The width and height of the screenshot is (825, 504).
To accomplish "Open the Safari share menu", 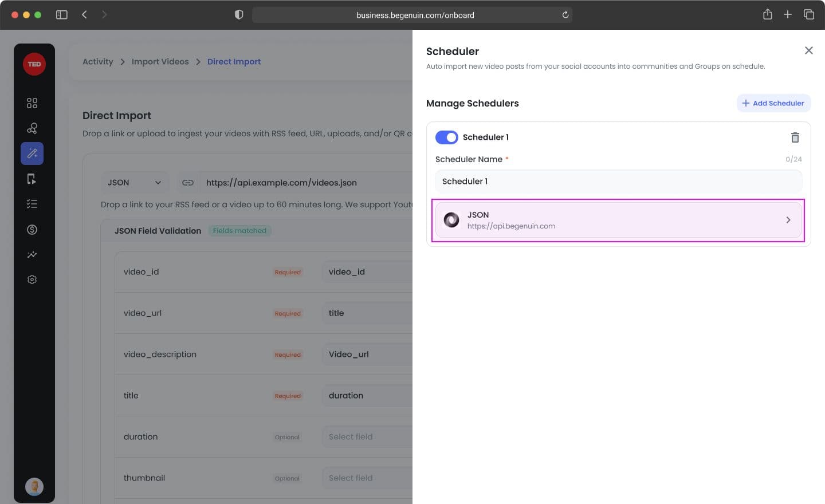I will tap(768, 15).
